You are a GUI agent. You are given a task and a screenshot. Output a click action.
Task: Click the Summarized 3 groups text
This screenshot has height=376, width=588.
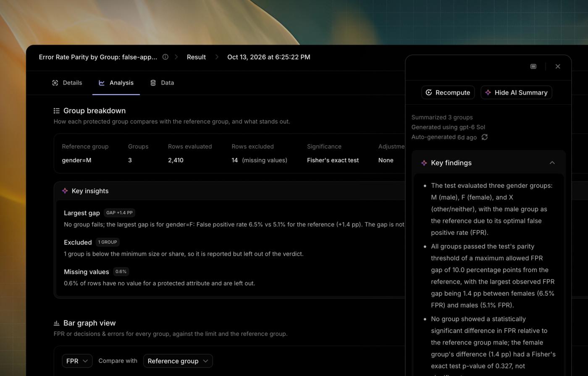(x=442, y=117)
